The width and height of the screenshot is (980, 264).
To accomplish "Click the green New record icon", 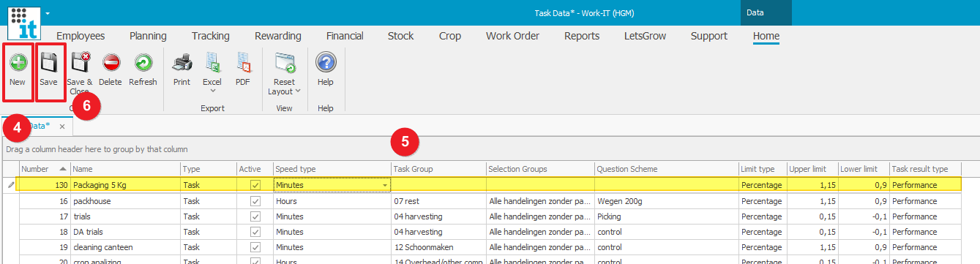I will coord(18,63).
